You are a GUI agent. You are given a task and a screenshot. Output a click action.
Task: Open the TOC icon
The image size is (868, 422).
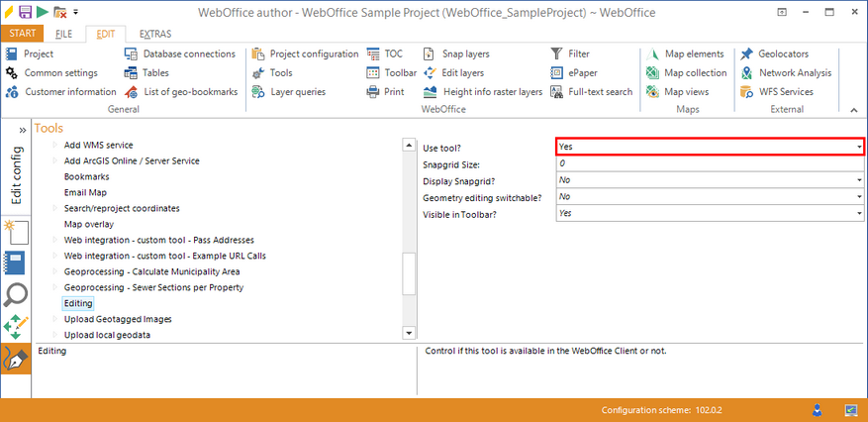[x=373, y=53]
